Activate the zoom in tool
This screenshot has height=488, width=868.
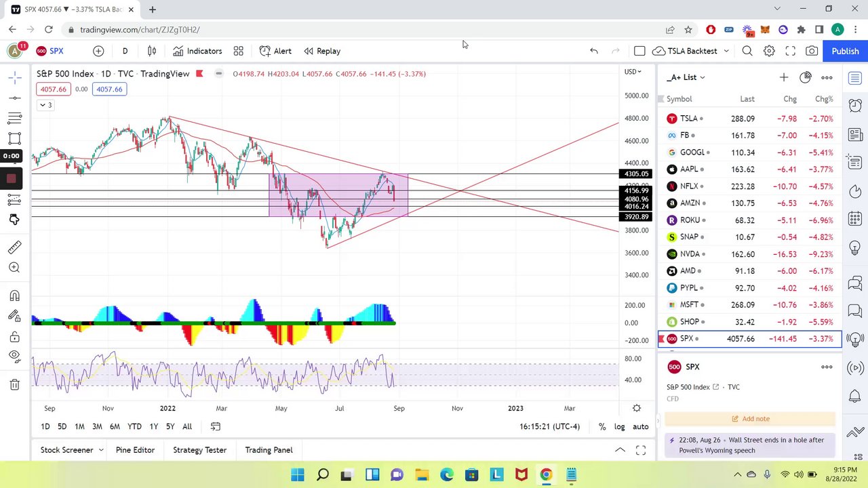pyautogui.click(x=14, y=268)
